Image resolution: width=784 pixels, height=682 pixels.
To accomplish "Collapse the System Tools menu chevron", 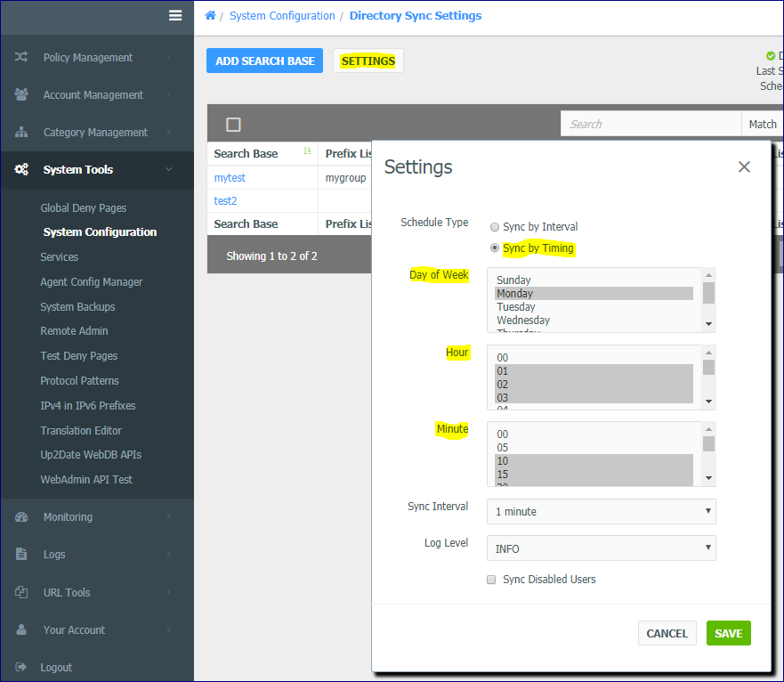I will 168,169.
